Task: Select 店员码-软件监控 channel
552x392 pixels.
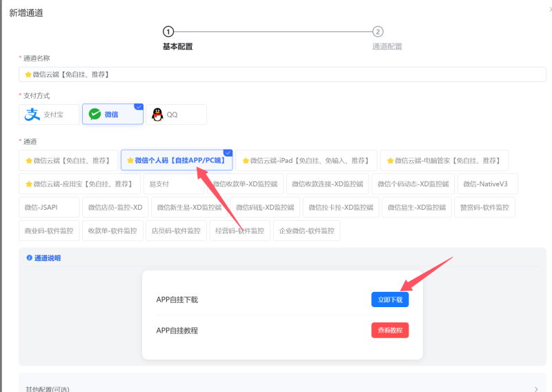Action: [176, 231]
